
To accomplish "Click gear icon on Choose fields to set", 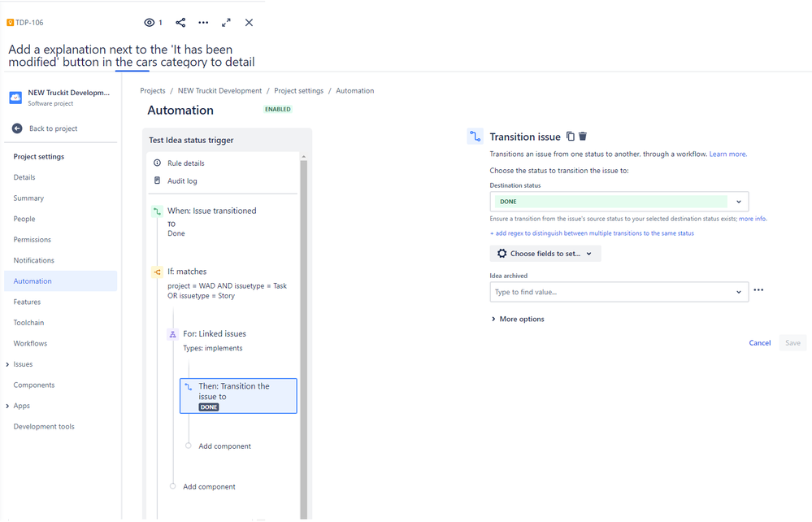I will point(502,254).
